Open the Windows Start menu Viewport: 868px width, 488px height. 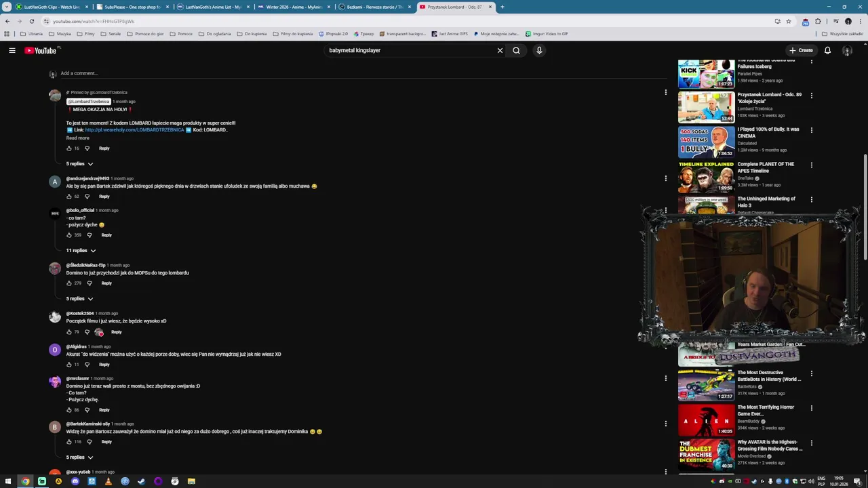(8, 481)
